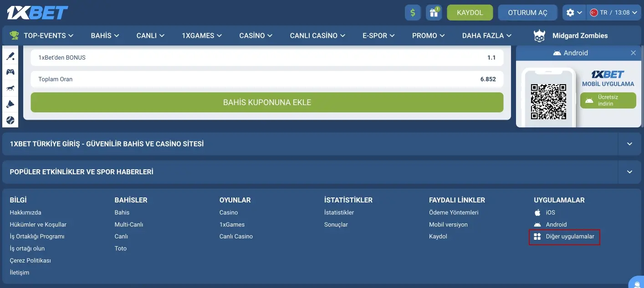Click the OTURUM AÇ login button

pyautogui.click(x=528, y=13)
